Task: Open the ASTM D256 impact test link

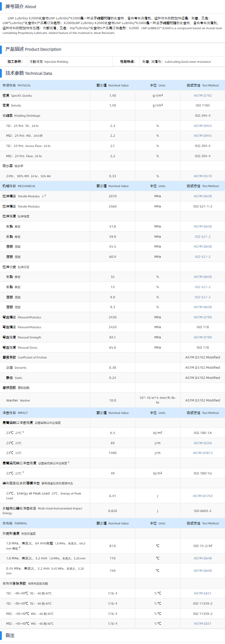Action: 202,443
